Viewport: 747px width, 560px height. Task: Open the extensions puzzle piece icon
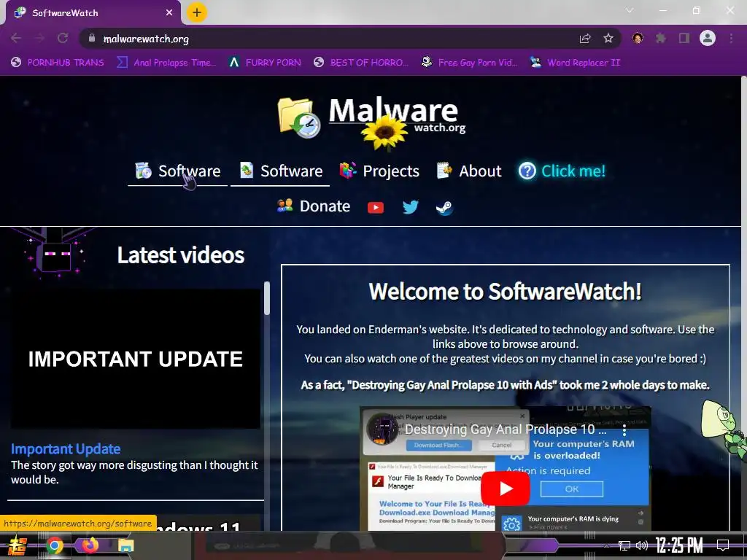click(661, 38)
